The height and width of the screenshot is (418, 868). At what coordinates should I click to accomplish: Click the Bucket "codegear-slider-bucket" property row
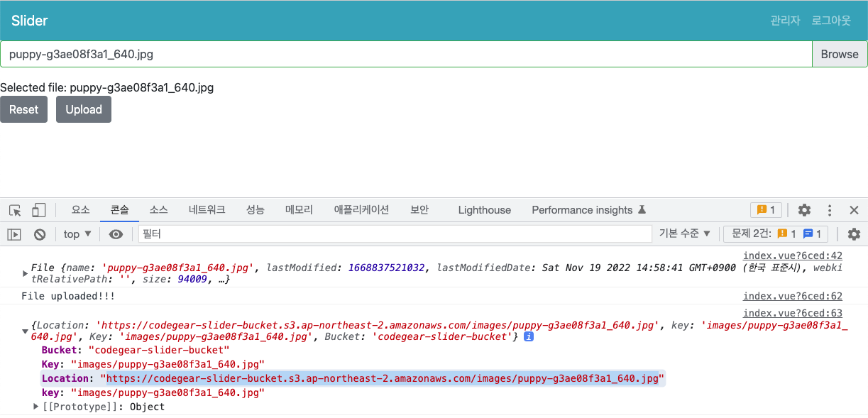(x=136, y=350)
